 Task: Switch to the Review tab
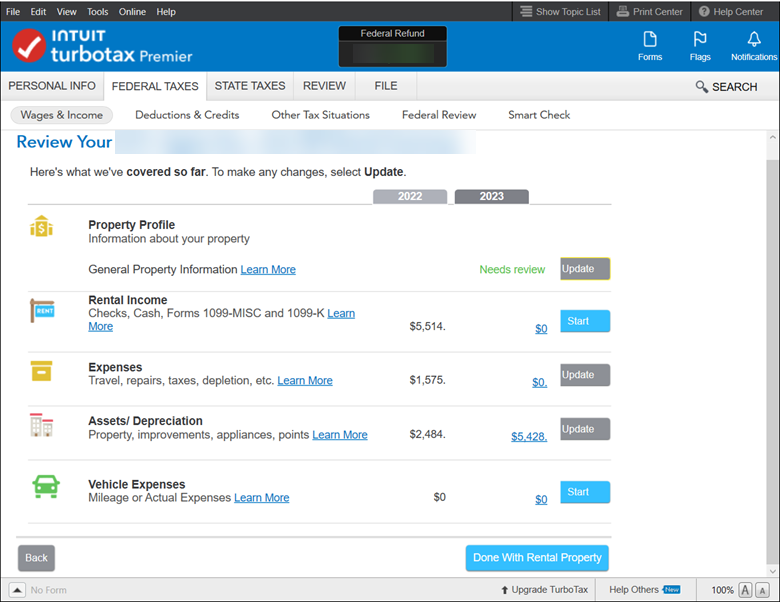pos(324,86)
